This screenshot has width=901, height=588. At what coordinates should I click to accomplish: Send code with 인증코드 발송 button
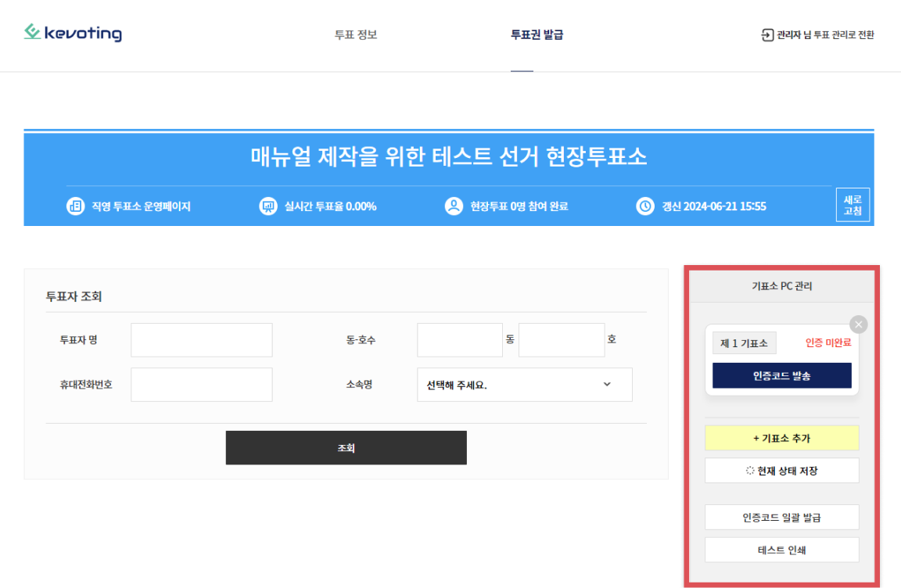click(781, 376)
